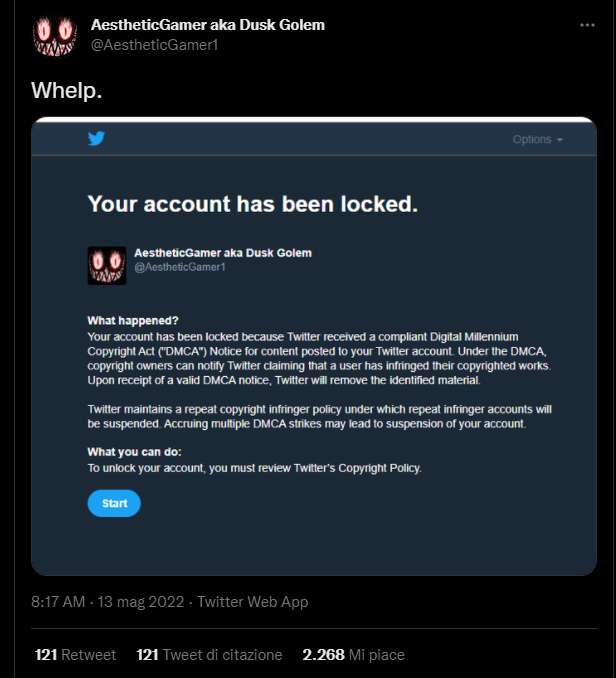Click the 'What you can do:' section text
Viewport: 616px width, 678px height.
134,452
